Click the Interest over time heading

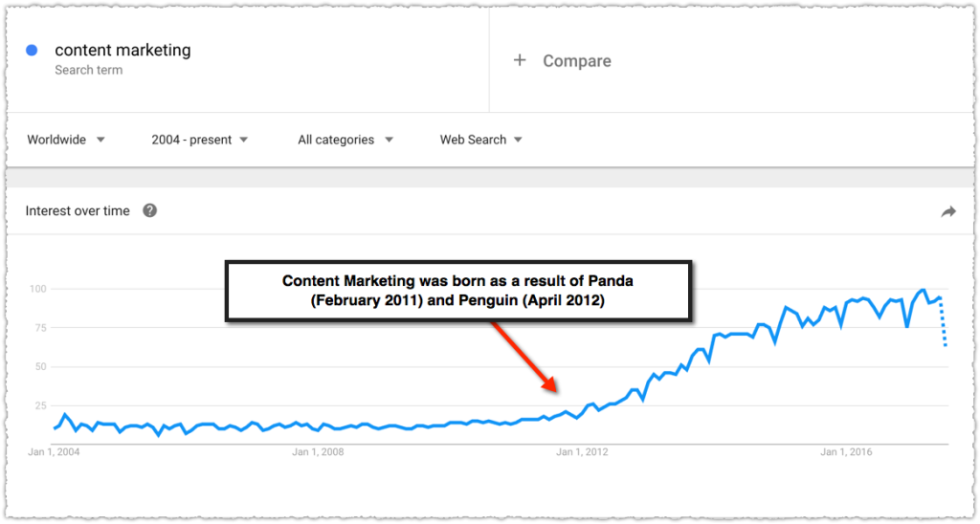[x=78, y=211]
